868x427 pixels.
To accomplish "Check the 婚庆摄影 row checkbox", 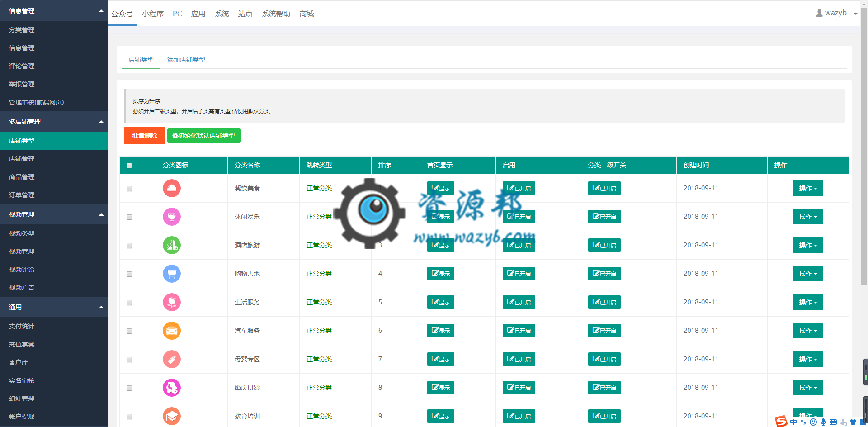I will point(129,388).
